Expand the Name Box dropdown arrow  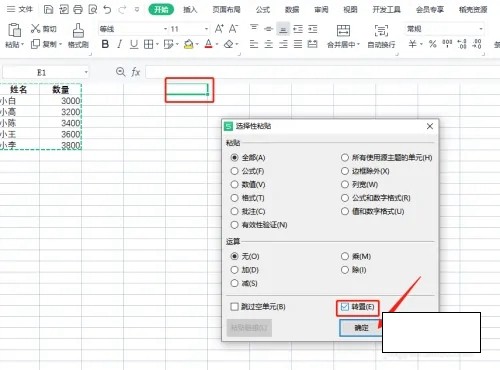point(86,72)
